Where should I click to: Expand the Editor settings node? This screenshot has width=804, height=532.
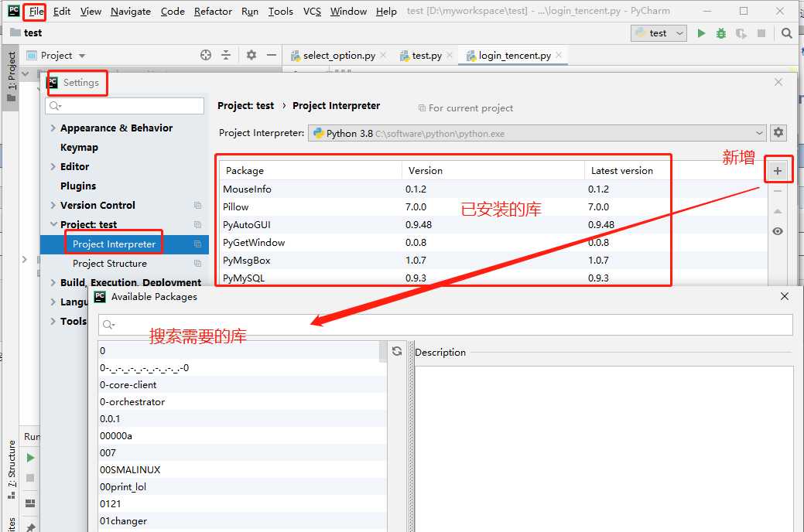click(x=53, y=166)
